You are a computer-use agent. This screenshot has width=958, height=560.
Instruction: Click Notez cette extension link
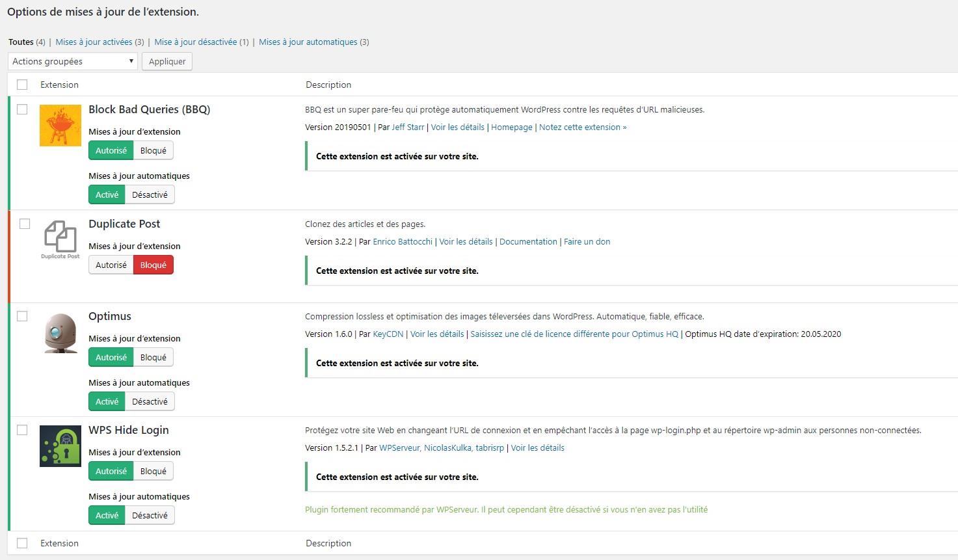point(583,127)
